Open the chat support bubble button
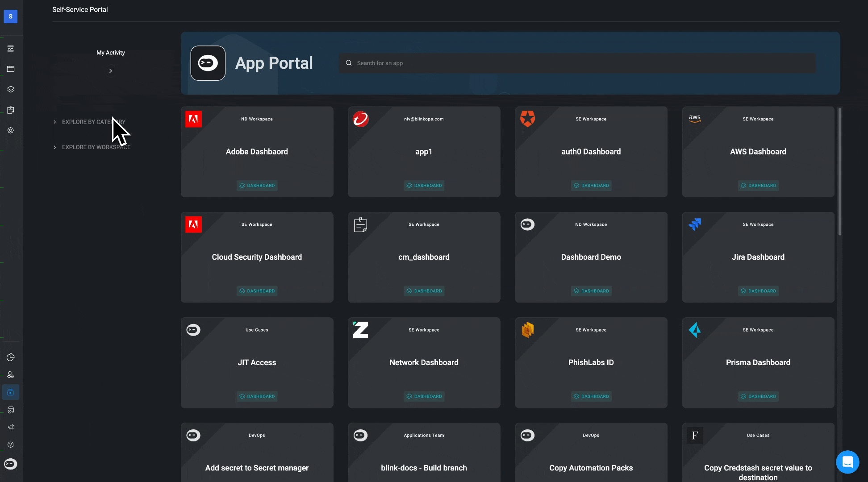This screenshot has width=868, height=482. pos(847,462)
